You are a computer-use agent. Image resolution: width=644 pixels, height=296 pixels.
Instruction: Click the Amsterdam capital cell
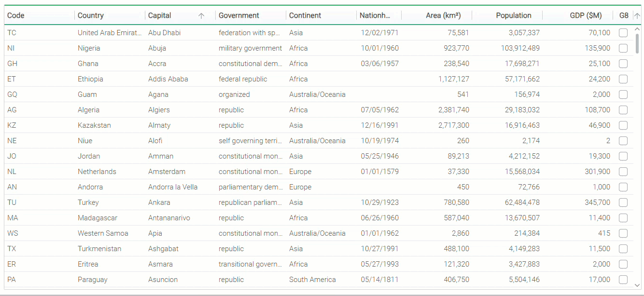click(x=166, y=172)
